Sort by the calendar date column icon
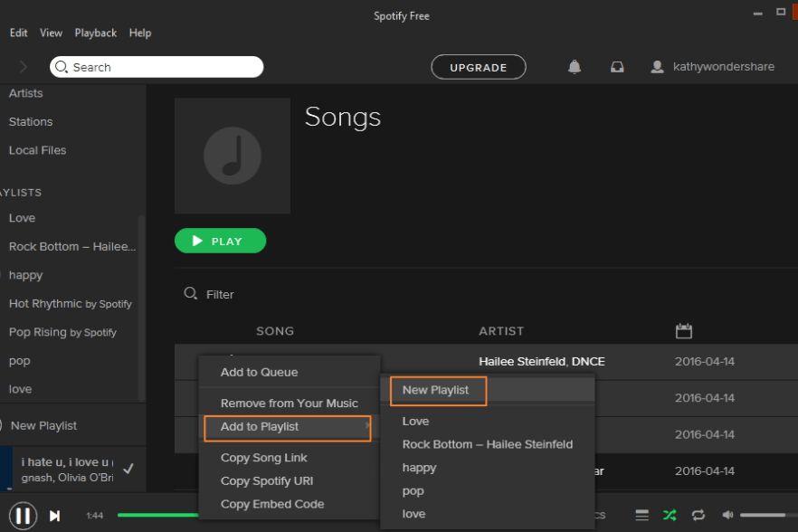The image size is (798, 532). tap(683, 331)
